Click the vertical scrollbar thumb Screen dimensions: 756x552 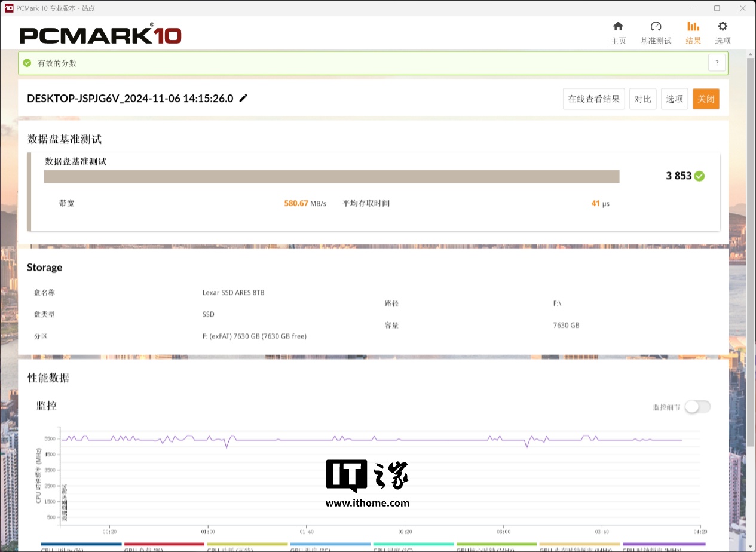[x=751, y=251]
